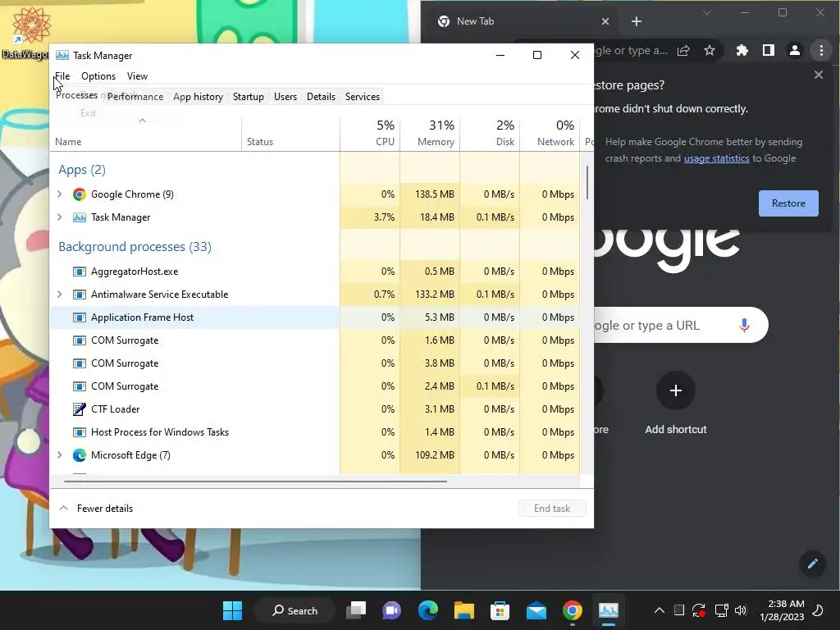Open Microsoft Store from taskbar
The image size is (840, 630).
500,610
